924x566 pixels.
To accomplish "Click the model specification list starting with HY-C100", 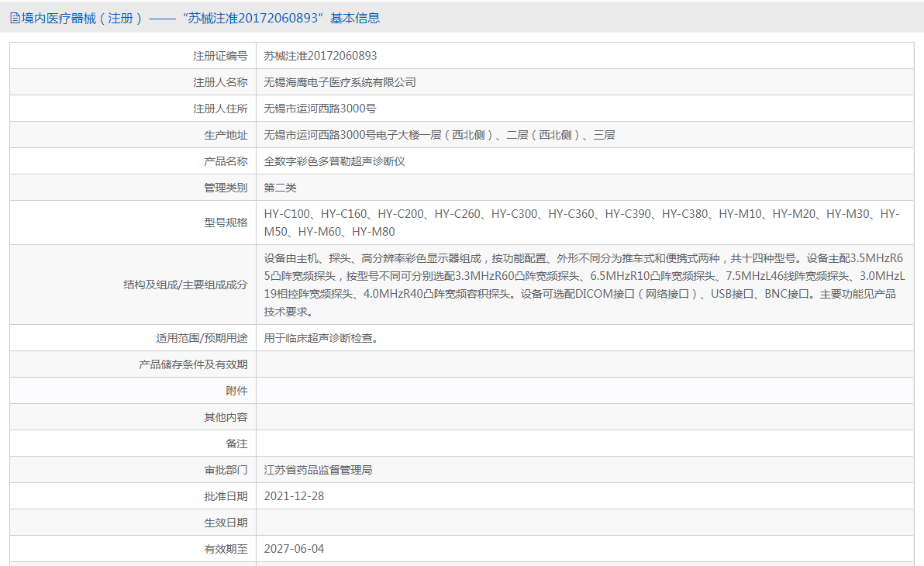I will [581, 223].
